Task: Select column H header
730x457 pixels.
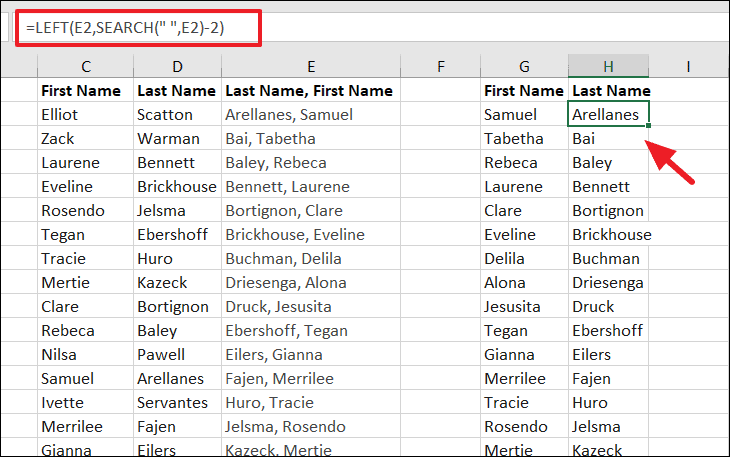Action: click(x=608, y=66)
